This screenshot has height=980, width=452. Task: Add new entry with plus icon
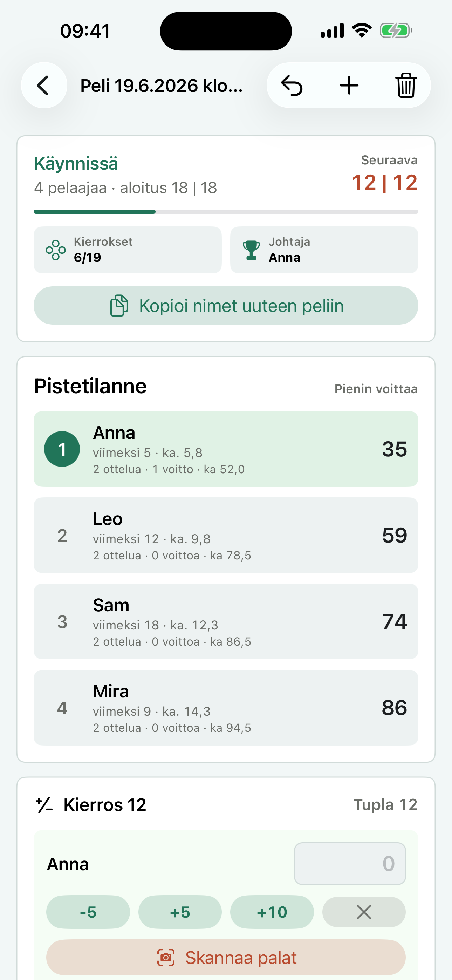point(349,85)
